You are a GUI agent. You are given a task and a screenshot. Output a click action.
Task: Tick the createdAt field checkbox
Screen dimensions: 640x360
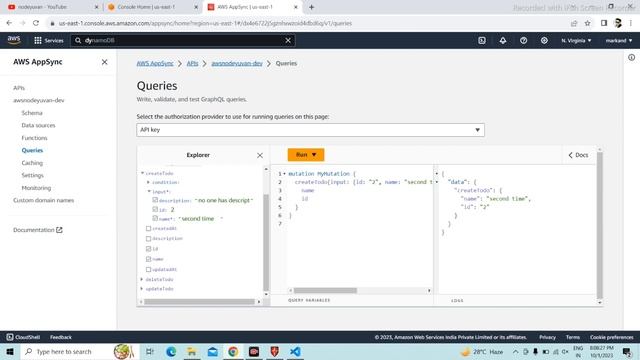[149, 229]
